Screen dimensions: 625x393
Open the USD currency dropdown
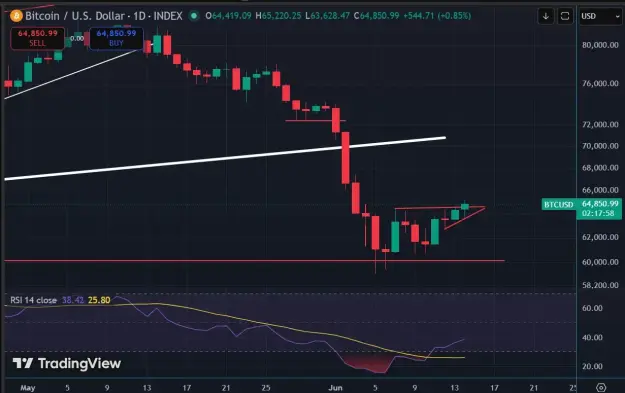click(600, 16)
